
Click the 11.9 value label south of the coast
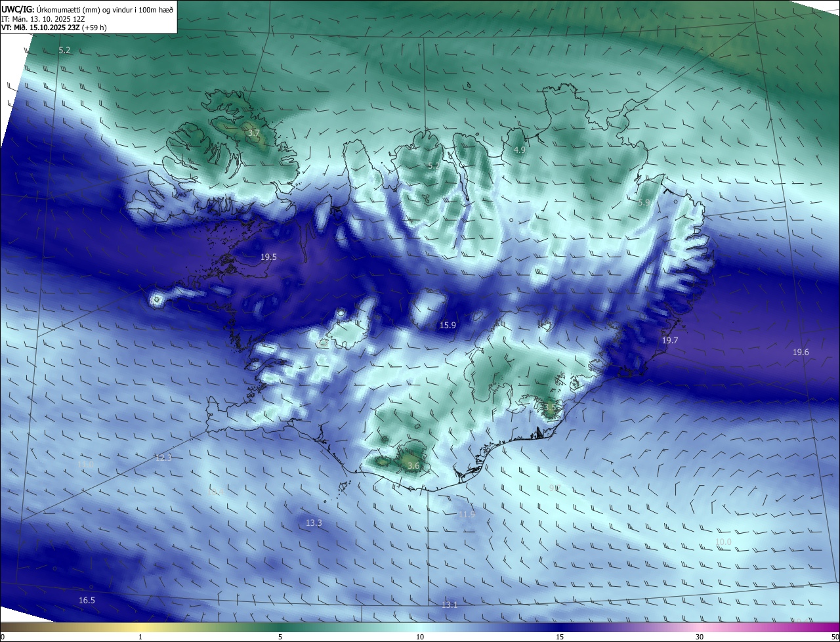pyautogui.click(x=467, y=515)
